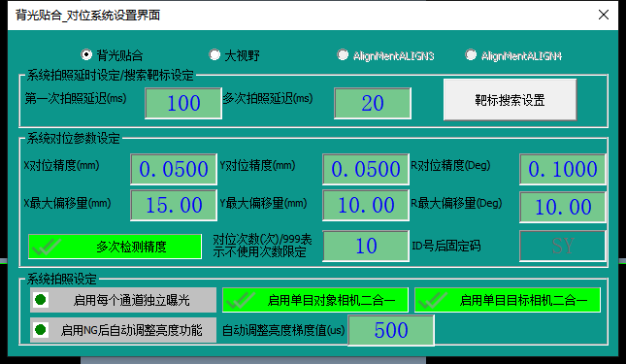Open 靶标搜索设置 button
Viewport: 626px width, 364px height.
point(510,100)
